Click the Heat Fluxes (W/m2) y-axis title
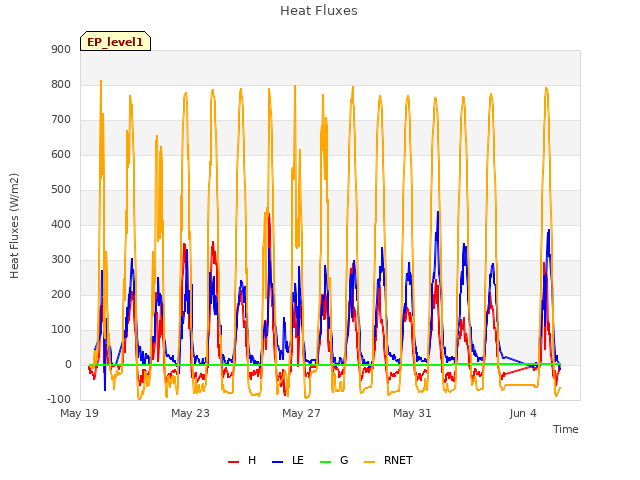This screenshot has width=640, height=480. [x=14, y=226]
